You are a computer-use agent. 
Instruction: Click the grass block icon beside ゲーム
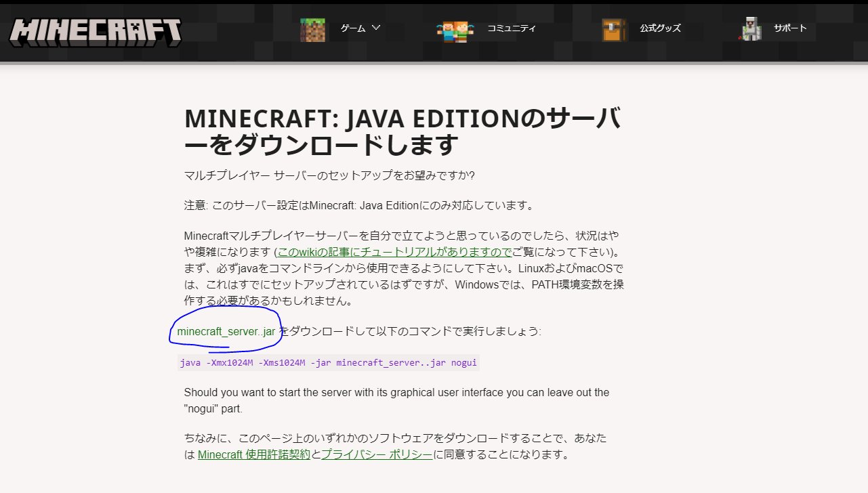click(312, 29)
